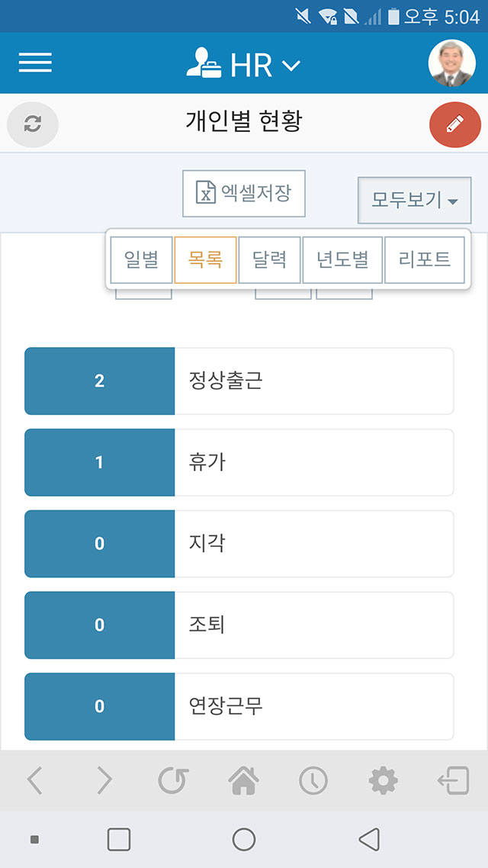Viewport: 488px width, 868px height.
Task: Go forward using the right arrow icon
Action: (x=104, y=780)
